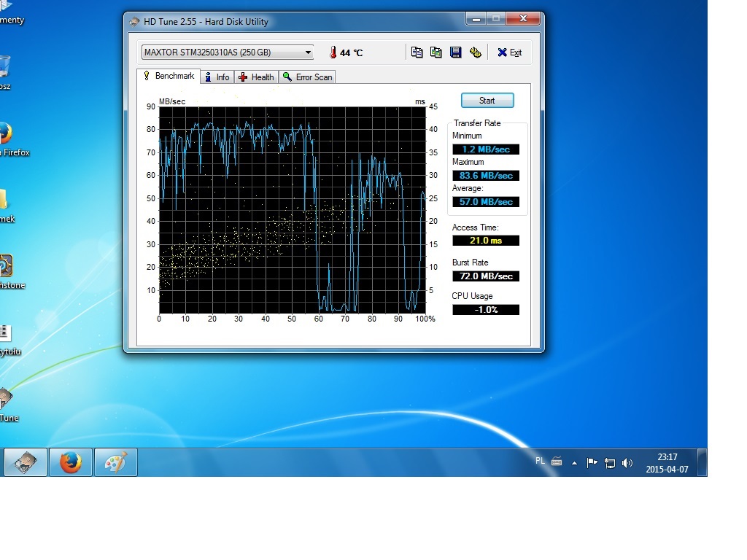The width and height of the screenshot is (747, 560).
Task: Open the Health tab
Action: [256, 77]
